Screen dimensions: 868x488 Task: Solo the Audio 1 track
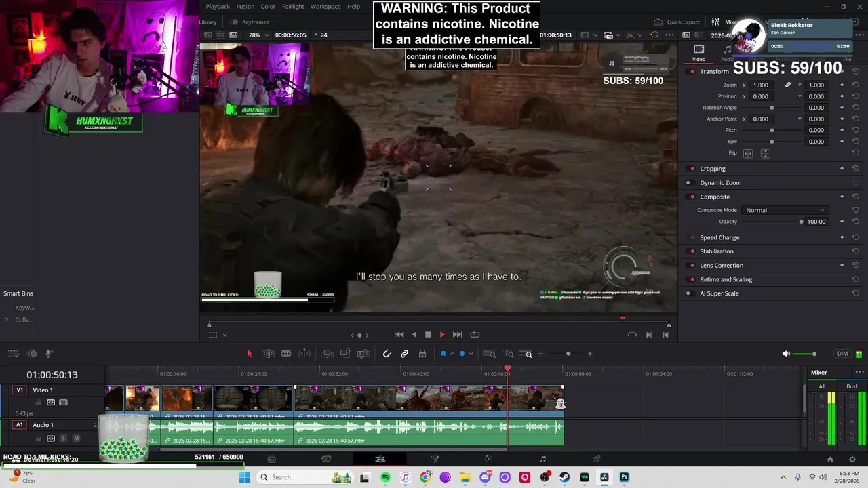(63, 439)
